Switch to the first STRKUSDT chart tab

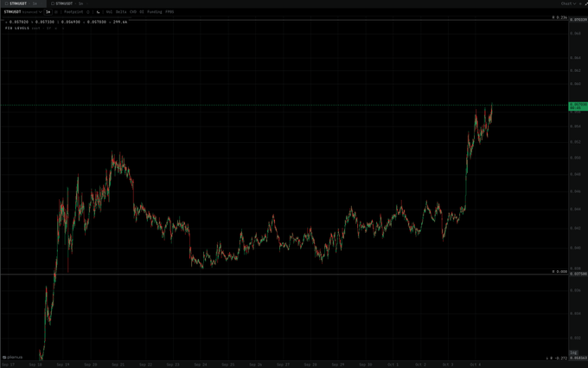pyautogui.click(x=22, y=3)
